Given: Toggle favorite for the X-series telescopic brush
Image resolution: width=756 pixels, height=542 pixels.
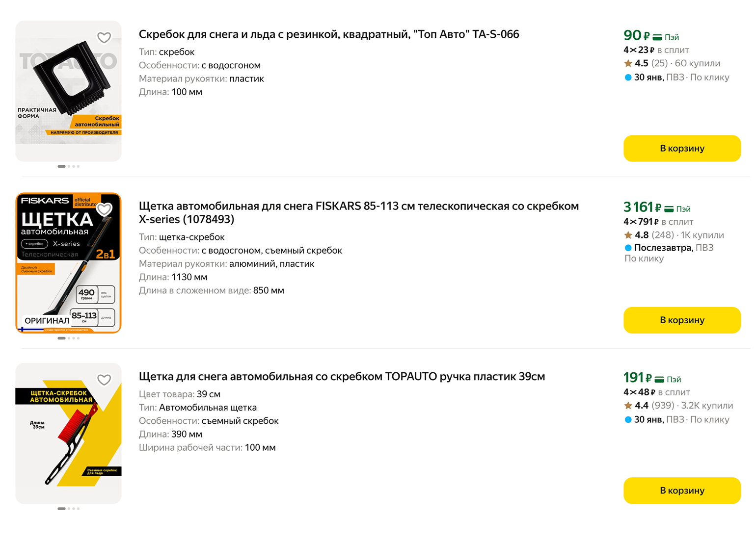Looking at the screenshot, I should point(104,208).
